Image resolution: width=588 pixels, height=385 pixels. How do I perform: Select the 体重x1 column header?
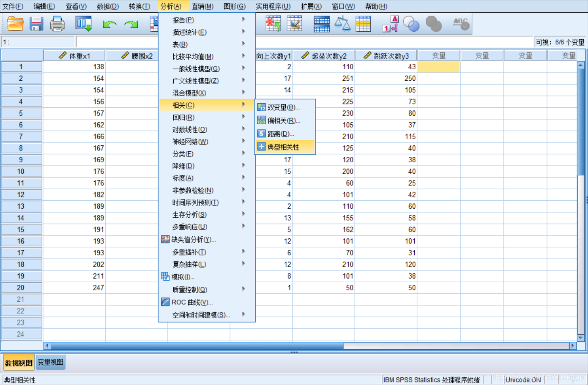(74, 56)
